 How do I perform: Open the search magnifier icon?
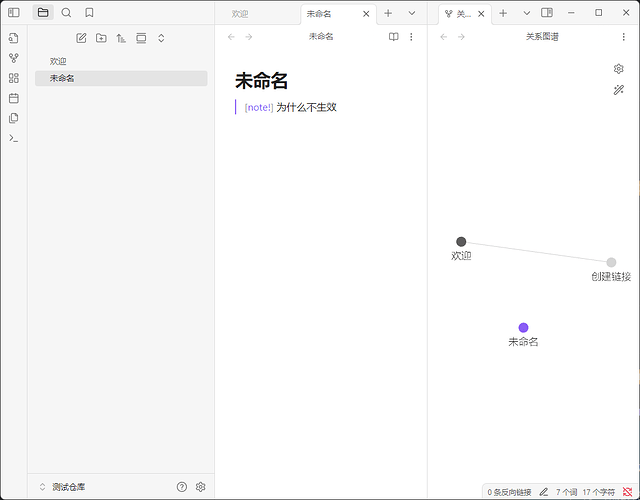(66, 13)
